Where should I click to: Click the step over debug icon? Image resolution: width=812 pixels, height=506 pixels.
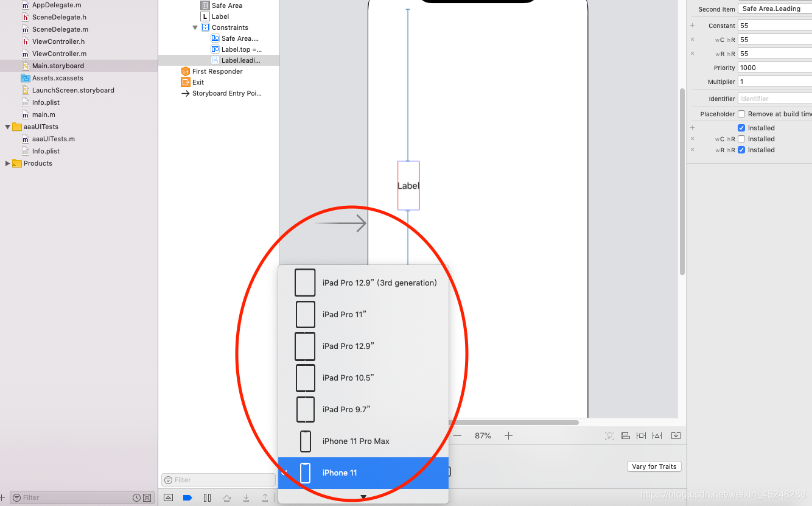(226, 497)
